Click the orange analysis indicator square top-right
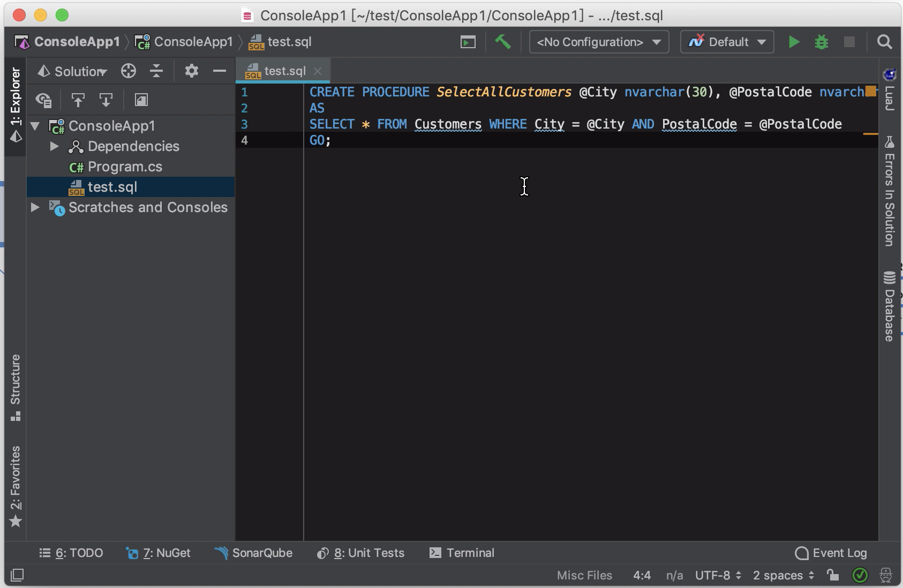 coord(871,91)
